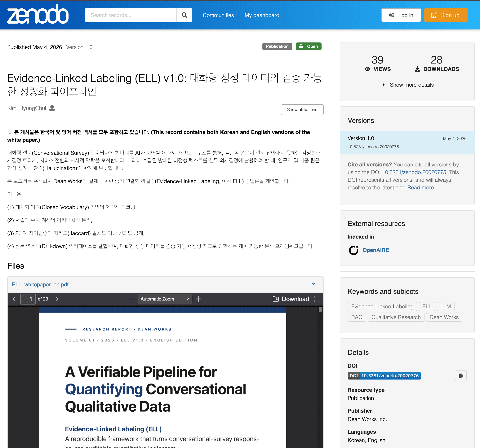Open the OpenAIRE link
Image resolution: width=480 pixels, height=448 pixels.
pyautogui.click(x=376, y=250)
